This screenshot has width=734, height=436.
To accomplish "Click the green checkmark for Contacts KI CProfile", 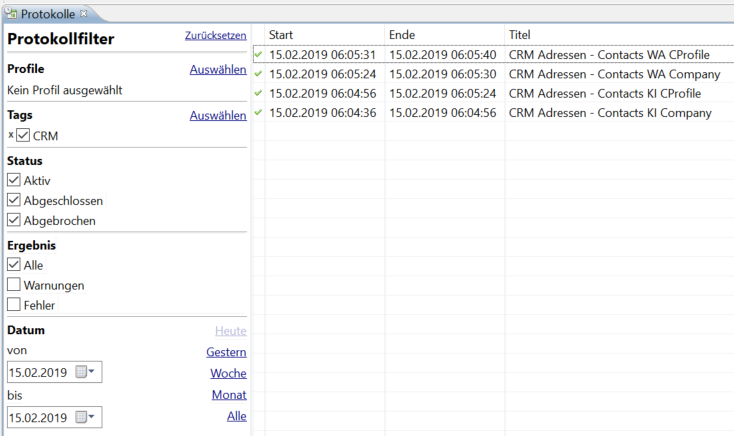I will pyautogui.click(x=258, y=93).
